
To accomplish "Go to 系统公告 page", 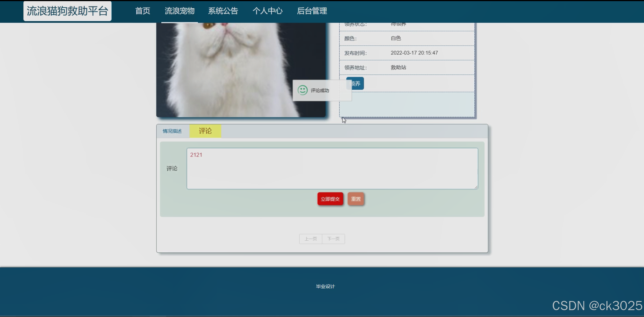I will coord(223,11).
